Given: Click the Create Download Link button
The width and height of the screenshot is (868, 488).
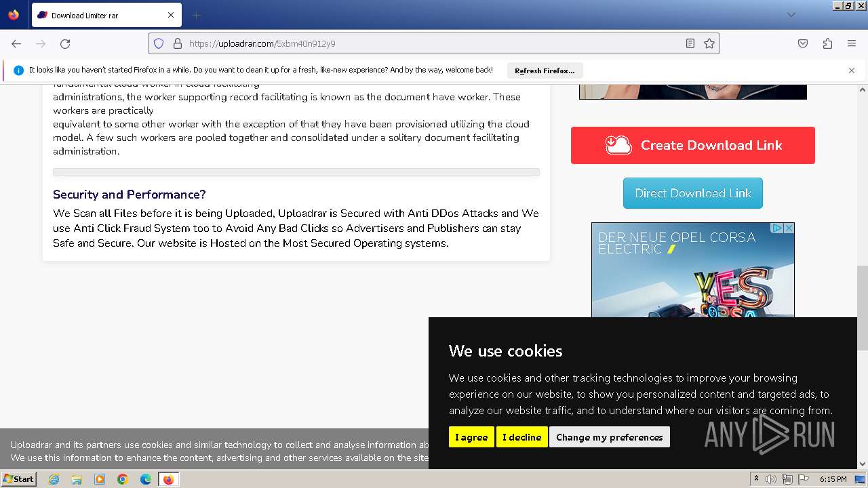Looking at the screenshot, I should click(x=693, y=145).
